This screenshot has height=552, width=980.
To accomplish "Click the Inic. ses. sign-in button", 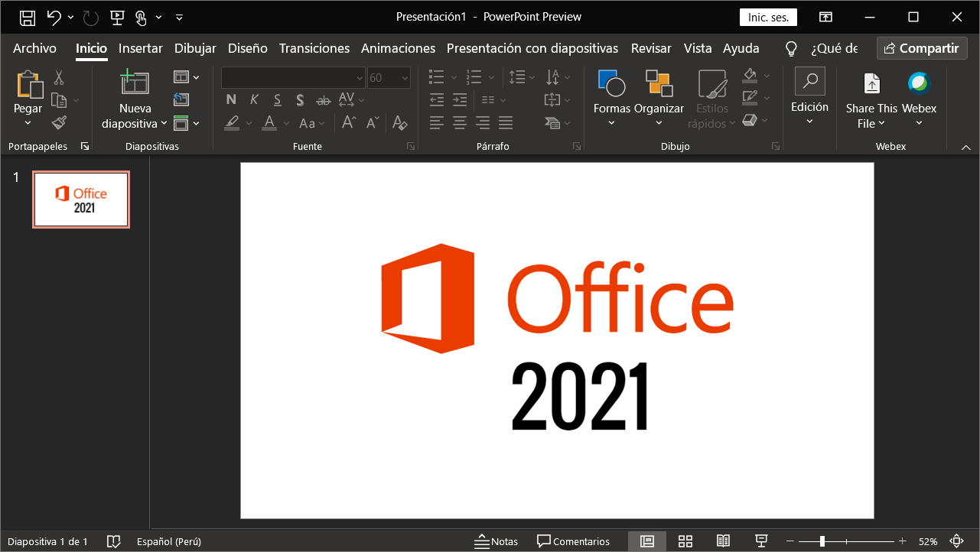I will (768, 18).
